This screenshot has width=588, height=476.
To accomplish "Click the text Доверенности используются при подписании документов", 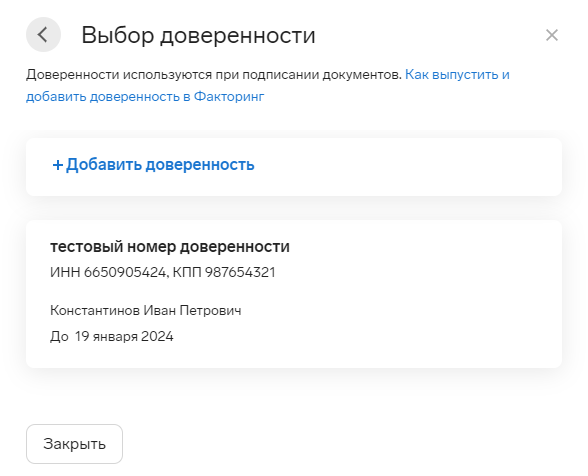I will [x=214, y=74].
